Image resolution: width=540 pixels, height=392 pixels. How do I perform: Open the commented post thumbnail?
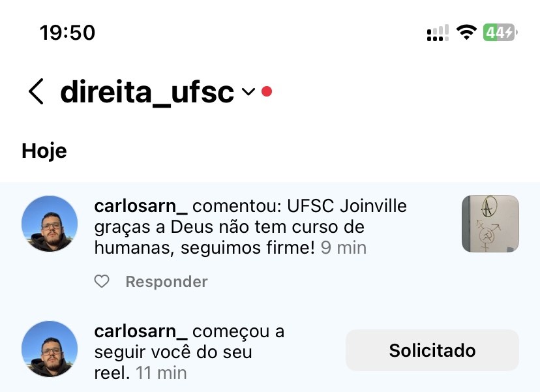click(x=490, y=224)
